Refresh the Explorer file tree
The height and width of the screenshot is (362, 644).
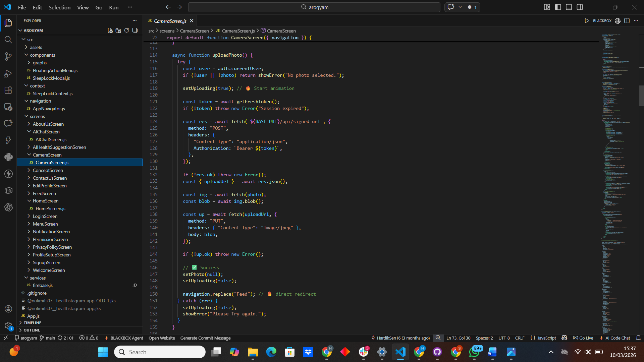[126, 31]
